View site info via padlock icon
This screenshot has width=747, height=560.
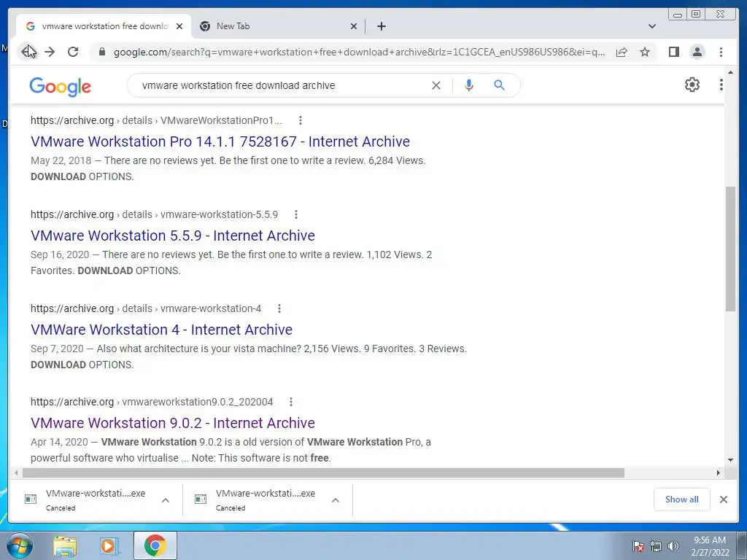[x=101, y=52]
